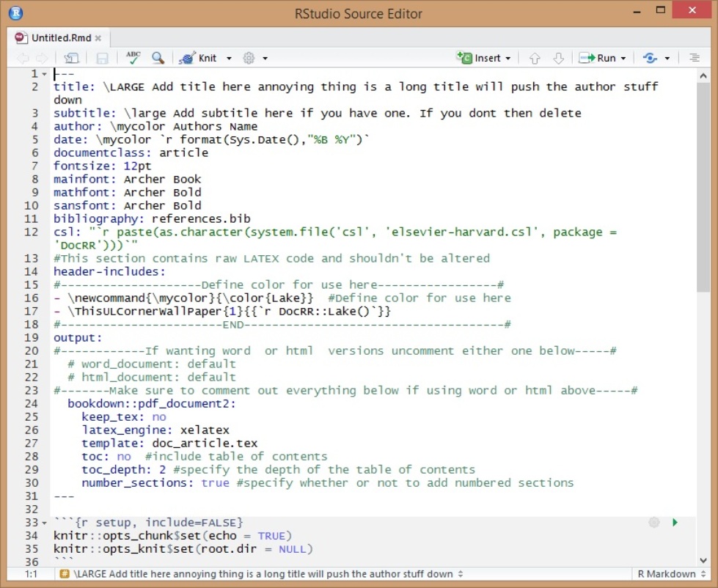The image size is (718, 588).
Task: Click the 'toc_depth: 2' line
Action: [x=279, y=470]
